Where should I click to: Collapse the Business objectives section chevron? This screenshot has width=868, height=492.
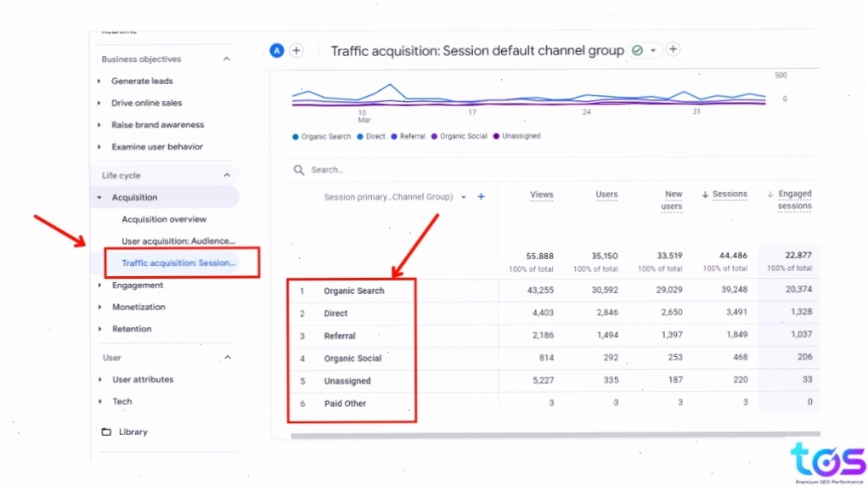pos(227,59)
